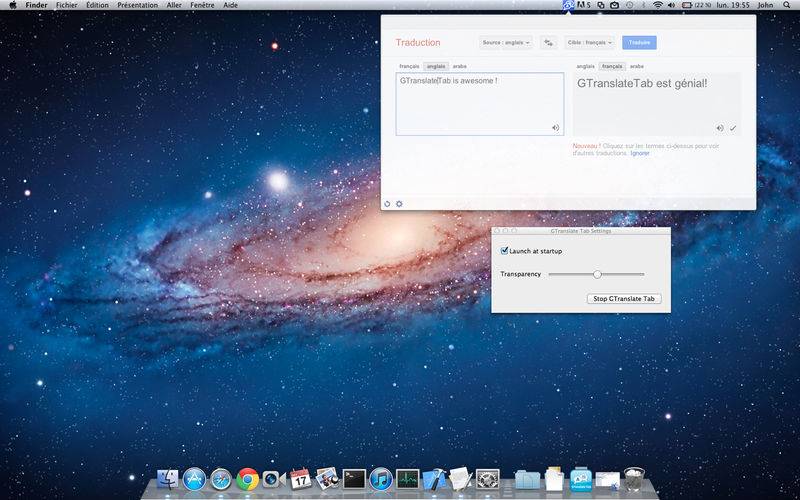Launch Xcode from the Dock
This screenshot has width=800, height=500.
[434, 479]
